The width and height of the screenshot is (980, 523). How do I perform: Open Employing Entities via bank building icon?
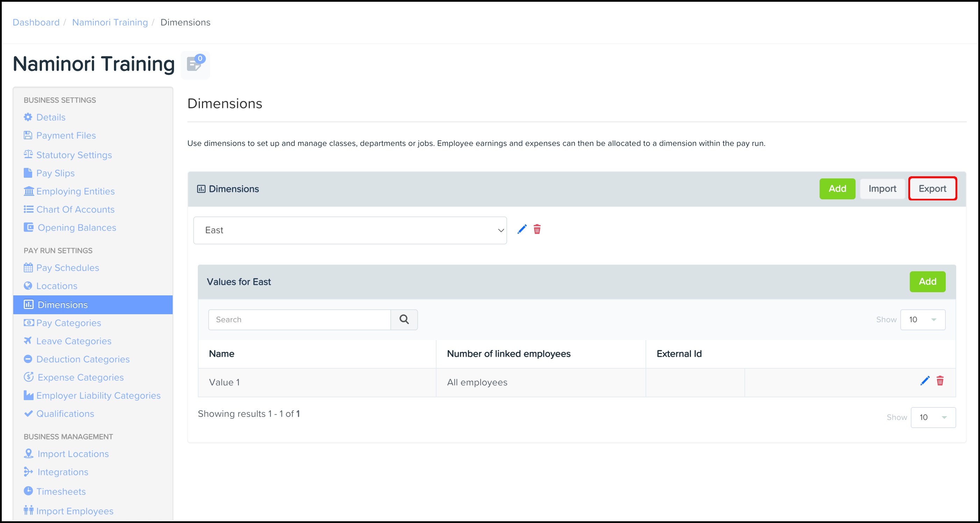tap(29, 191)
